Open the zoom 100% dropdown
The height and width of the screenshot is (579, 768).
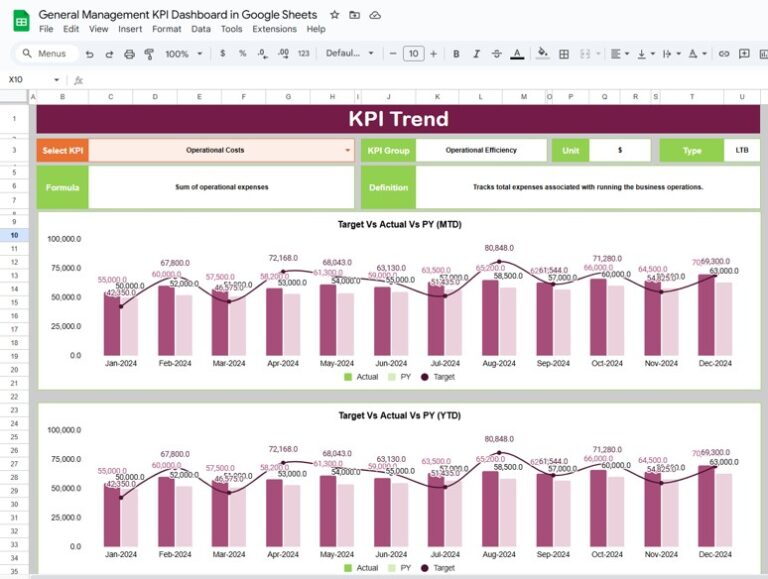[x=184, y=54]
